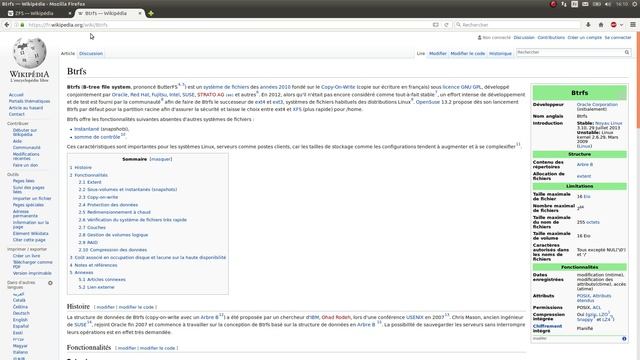
Task: Switch to English language version
Action: pyautogui.click(x=20, y=320)
